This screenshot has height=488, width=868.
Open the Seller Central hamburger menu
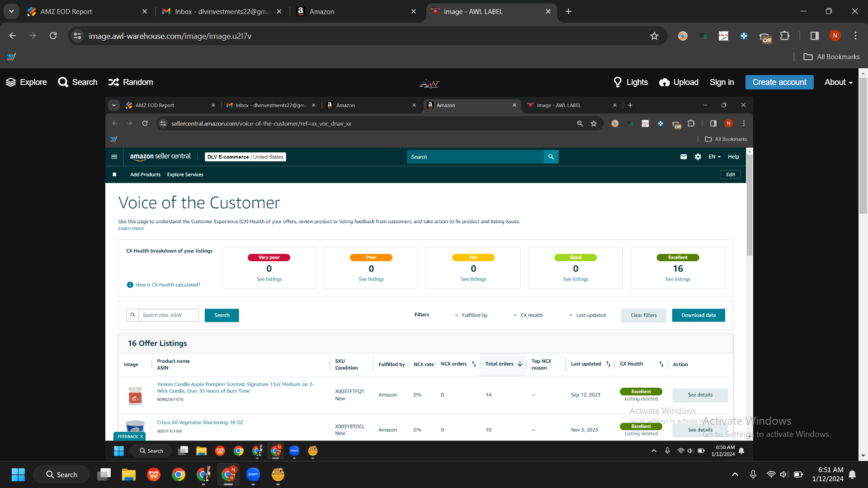coord(114,157)
